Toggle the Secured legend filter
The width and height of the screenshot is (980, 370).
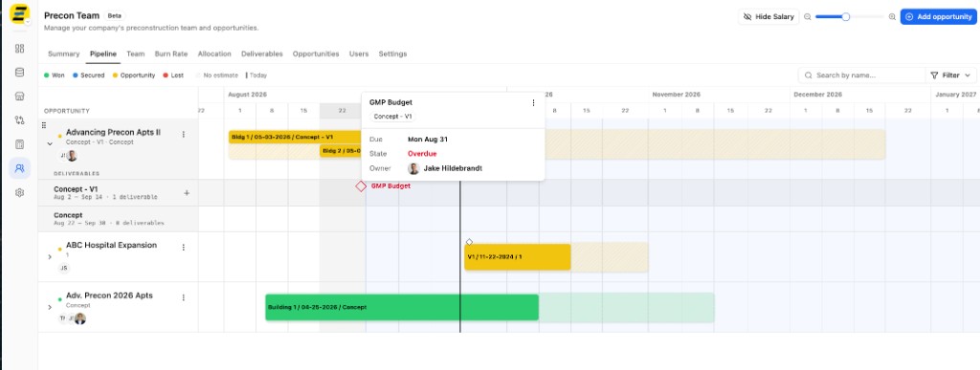pos(88,75)
